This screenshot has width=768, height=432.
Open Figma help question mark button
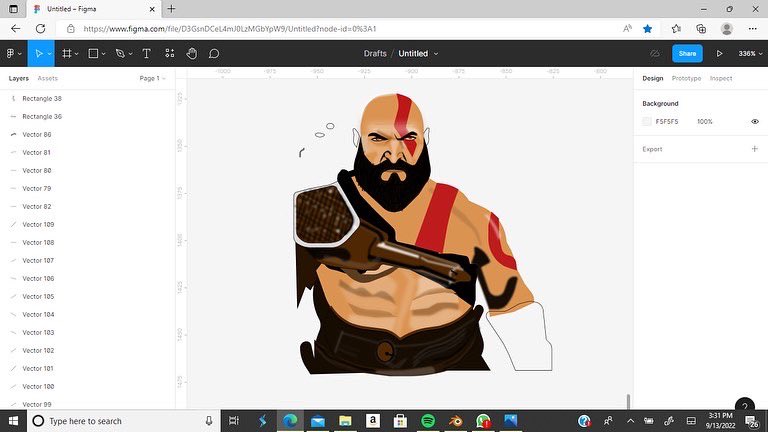tap(744, 406)
